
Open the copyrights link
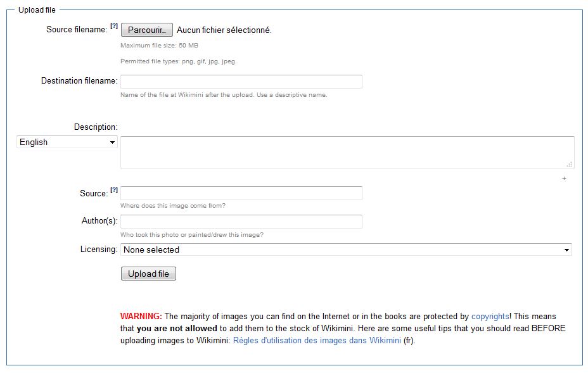coord(490,317)
